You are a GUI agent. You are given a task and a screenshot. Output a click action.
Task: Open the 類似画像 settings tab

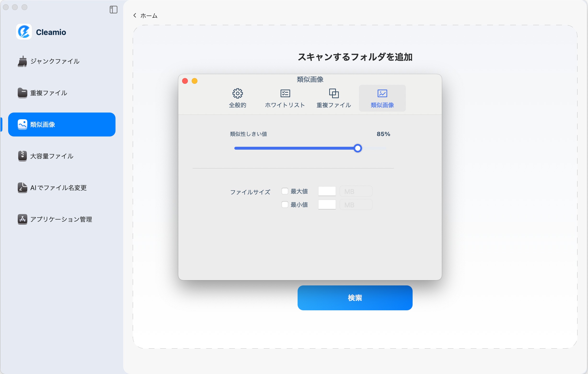pos(382,98)
